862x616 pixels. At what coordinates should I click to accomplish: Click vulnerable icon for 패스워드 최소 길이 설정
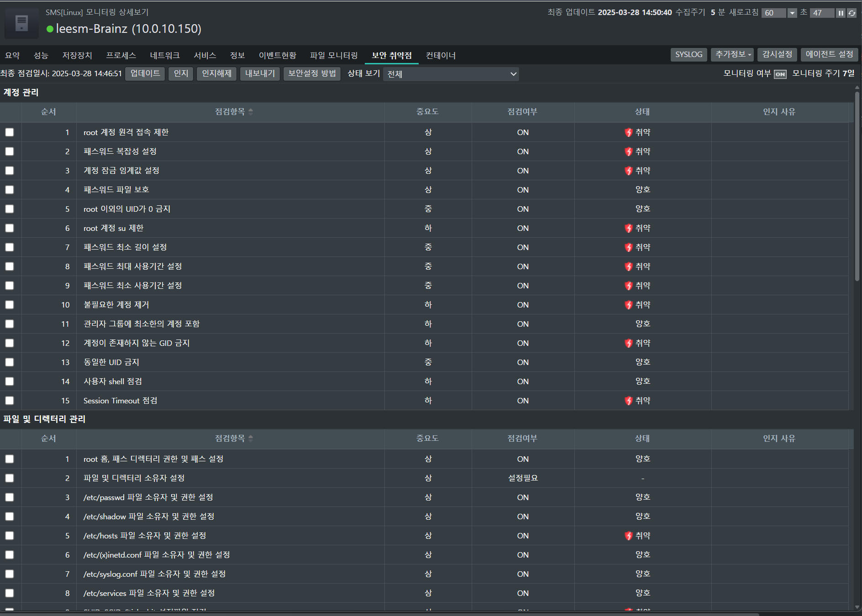coord(629,247)
